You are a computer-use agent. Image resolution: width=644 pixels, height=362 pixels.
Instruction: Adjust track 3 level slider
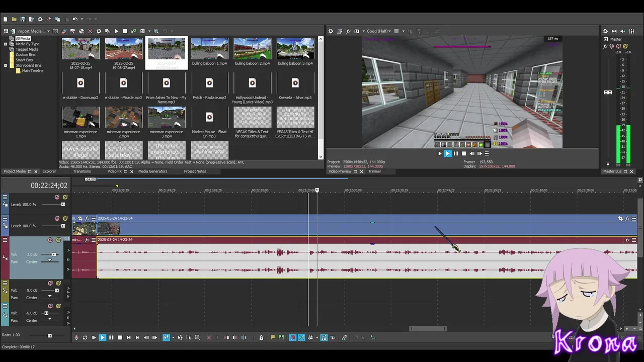(63, 226)
